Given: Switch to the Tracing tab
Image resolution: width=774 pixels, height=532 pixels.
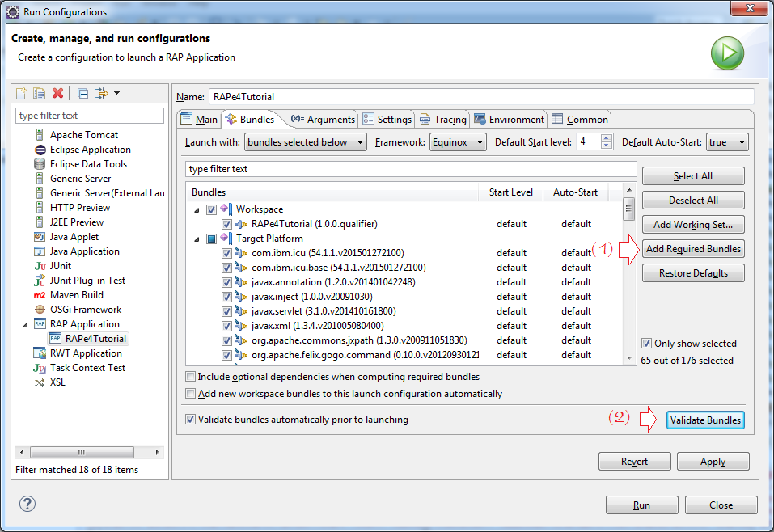Looking at the screenshot, I should point(442,119).
